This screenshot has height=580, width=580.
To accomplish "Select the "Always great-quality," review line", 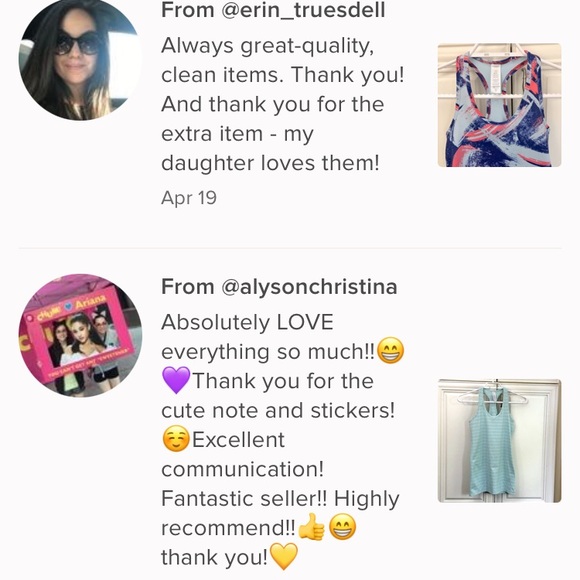I will (267, 47).
